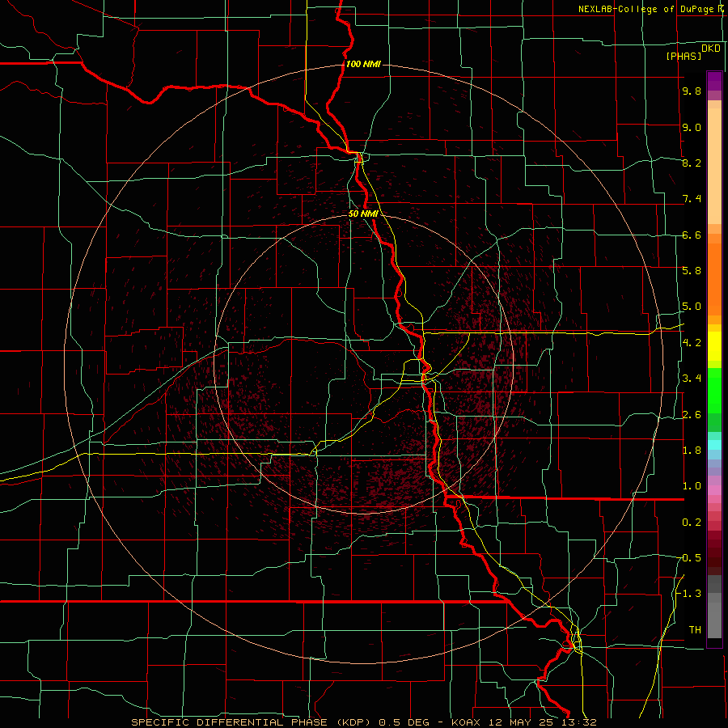The image size is (728, 728).
Task: Pick the bright green band on the color scale
Action: click(x=714, y=390)
